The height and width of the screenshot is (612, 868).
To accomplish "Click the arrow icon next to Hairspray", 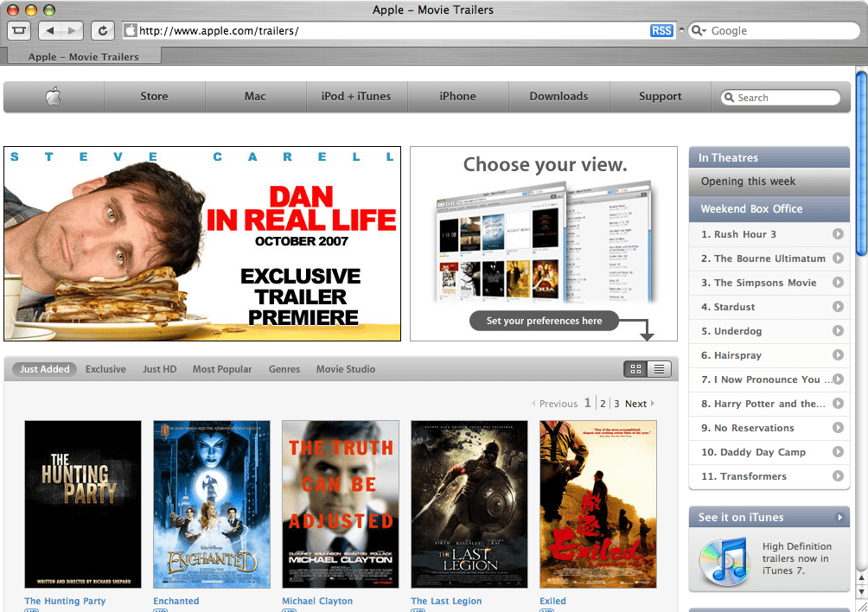I will (838, 354).
